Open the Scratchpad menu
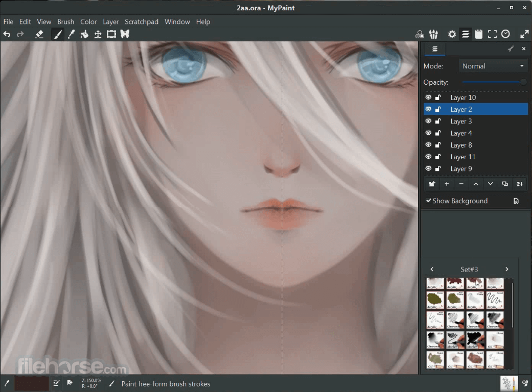The height and width of the screenshot is (392, 532). [142, 21]
